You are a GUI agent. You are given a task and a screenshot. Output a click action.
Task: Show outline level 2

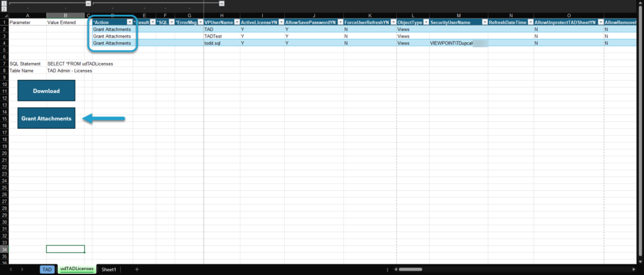(4, 8)
